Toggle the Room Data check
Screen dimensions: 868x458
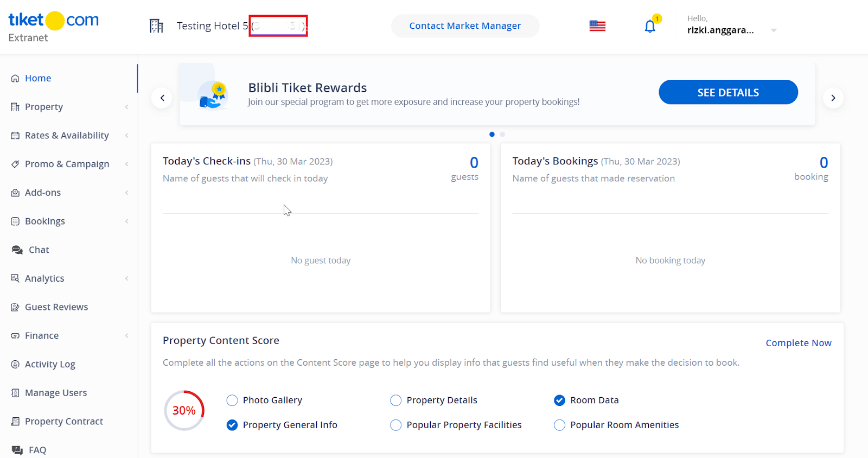click(x=559, y=400)
